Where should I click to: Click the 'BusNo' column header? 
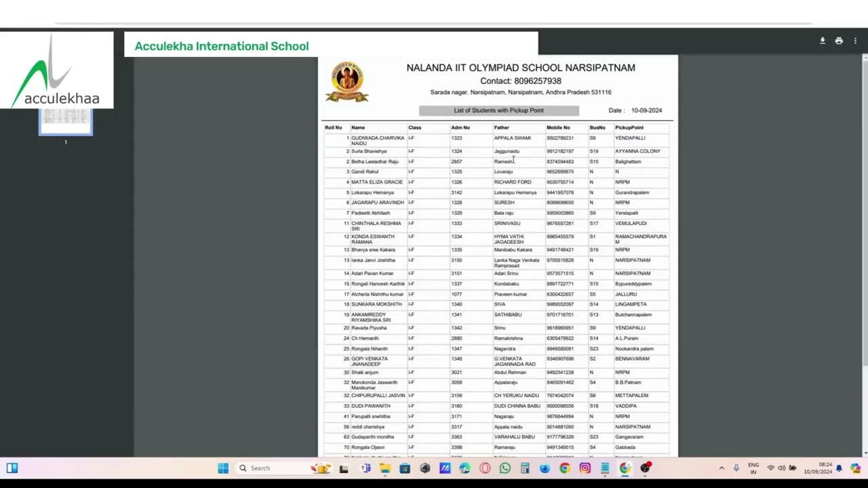597,127
